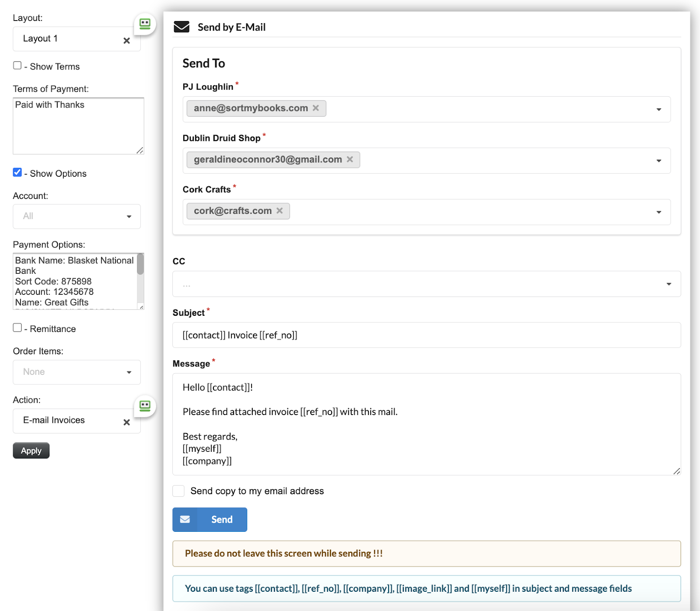
Task: Click the Apply button
Action: tap(31, 450)
